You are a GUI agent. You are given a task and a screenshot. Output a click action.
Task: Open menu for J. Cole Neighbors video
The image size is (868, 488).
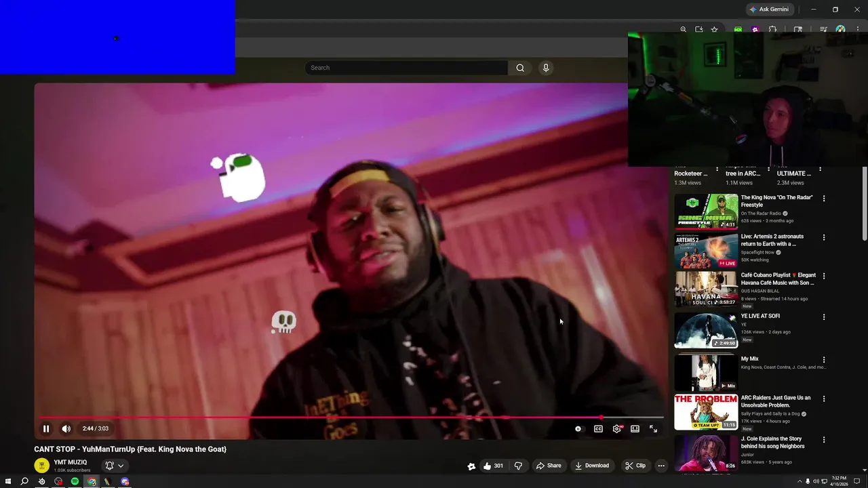[x=824, y=440]
